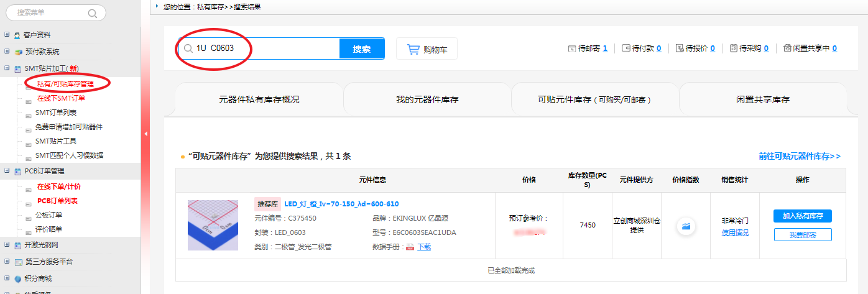The width and height of the screenshot is (868, 294).
Task: Click the 我要邮寄 button
Action: (x=802, y=235)
